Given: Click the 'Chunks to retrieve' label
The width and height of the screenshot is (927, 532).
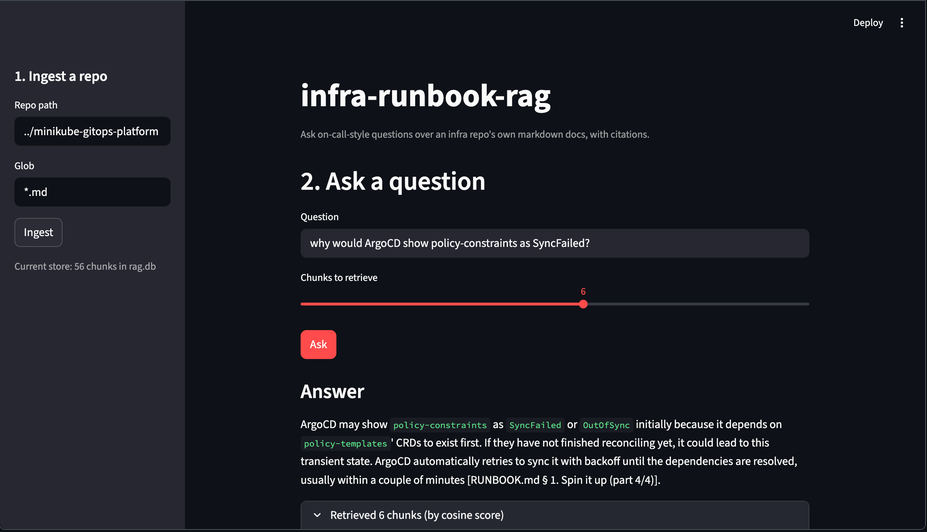Looking at the screenshot, I should tap(339, 278).
